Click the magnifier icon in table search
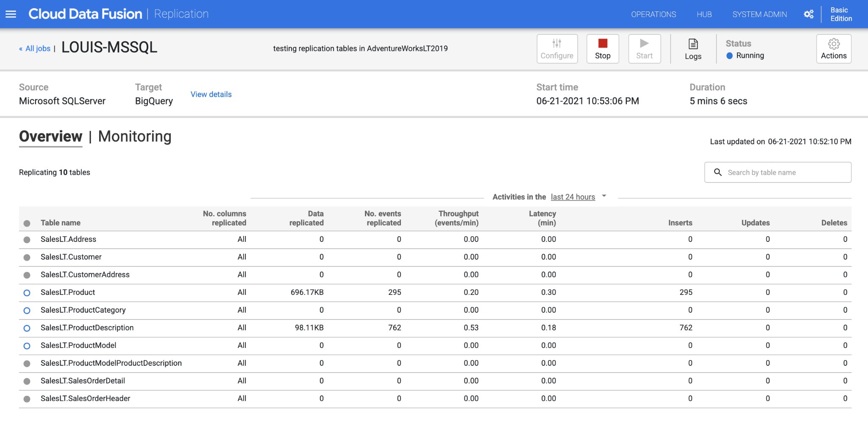Viewport: 868px width, 426px height. coord(718,172)
